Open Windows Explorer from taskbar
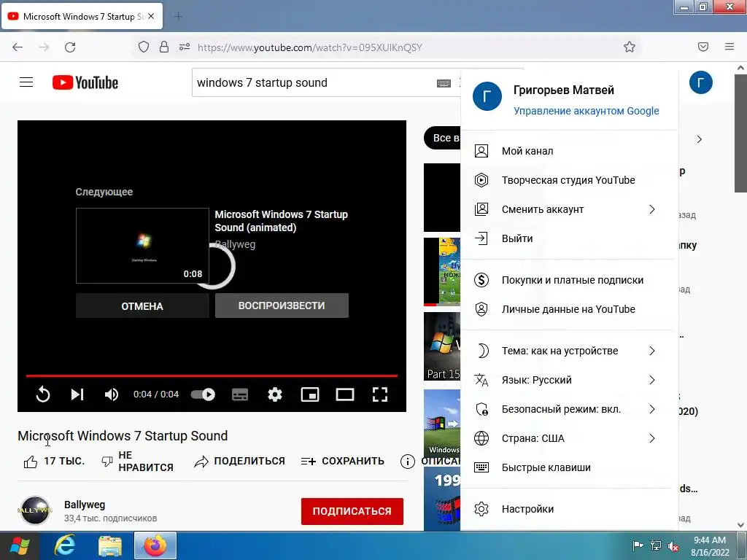747x560 pixels. (109, 545)
